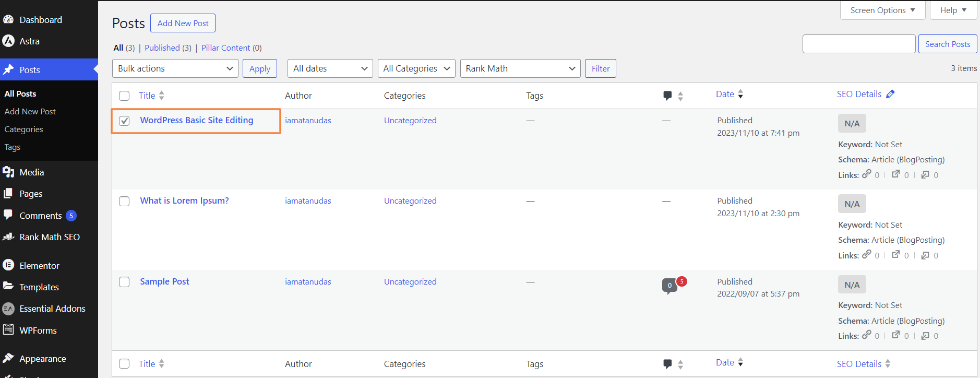Click N/A SEO score in Sample Post row

(x=852, y=285)
